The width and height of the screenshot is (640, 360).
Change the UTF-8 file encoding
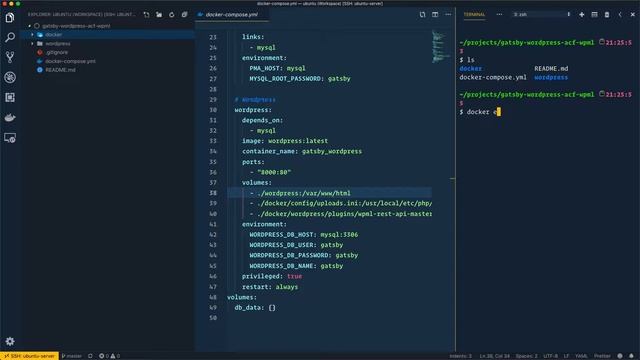pos(551,356)
